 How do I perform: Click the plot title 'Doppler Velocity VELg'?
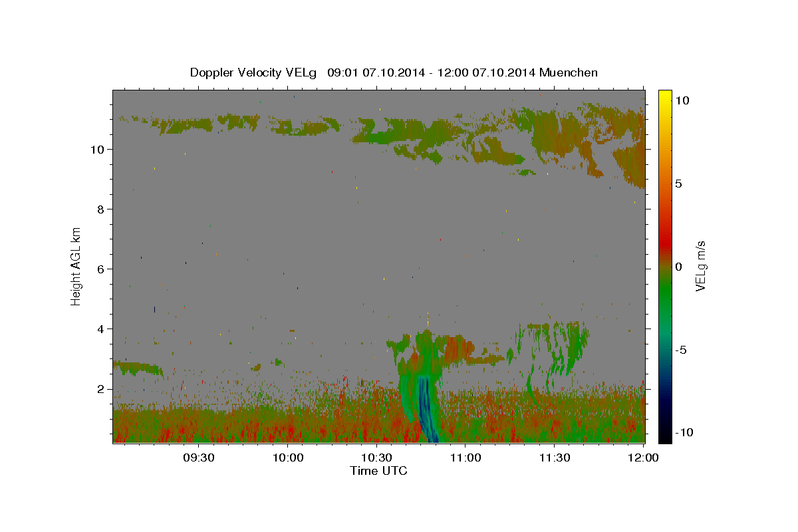point(255,72)
